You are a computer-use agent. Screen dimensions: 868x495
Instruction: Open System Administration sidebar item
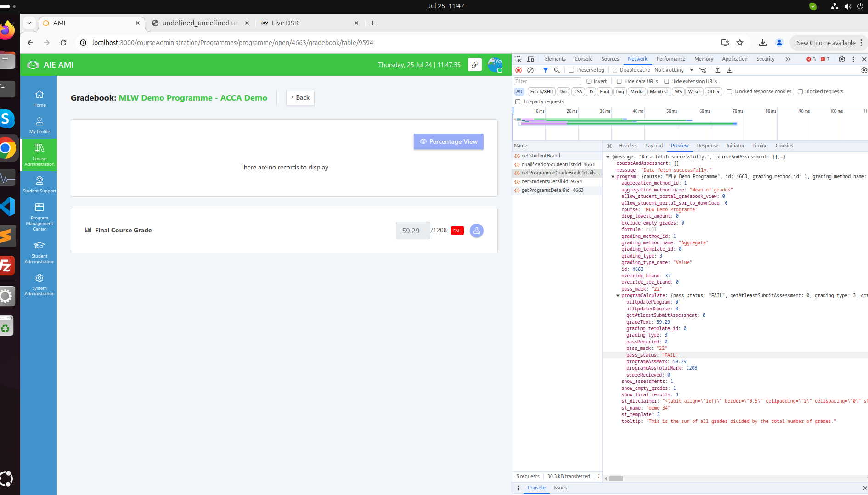pyautogui.click(x=39, y=284)
